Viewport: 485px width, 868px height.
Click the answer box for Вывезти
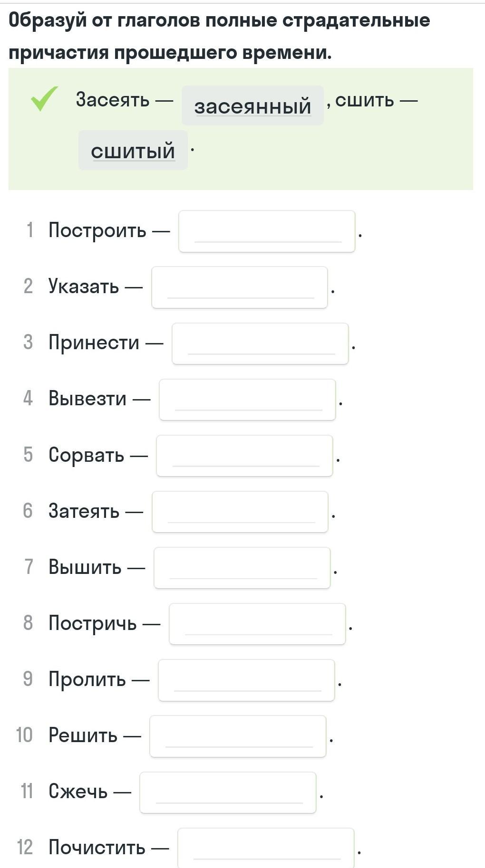(x=247, y=400)
